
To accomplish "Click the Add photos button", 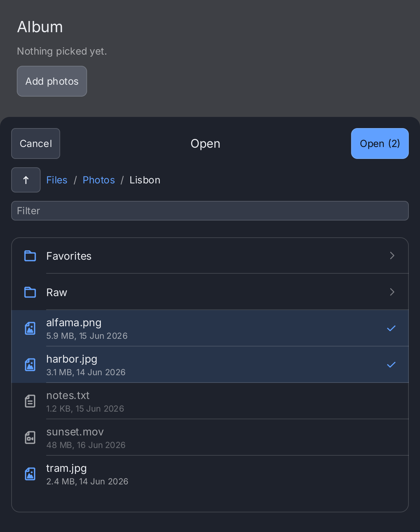I will point(52,81).
